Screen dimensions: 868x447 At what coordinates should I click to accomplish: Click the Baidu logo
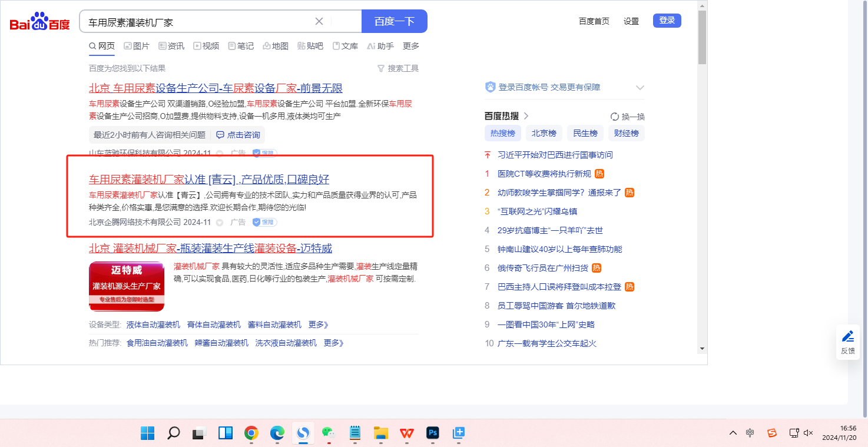click(x=39, y=21)
